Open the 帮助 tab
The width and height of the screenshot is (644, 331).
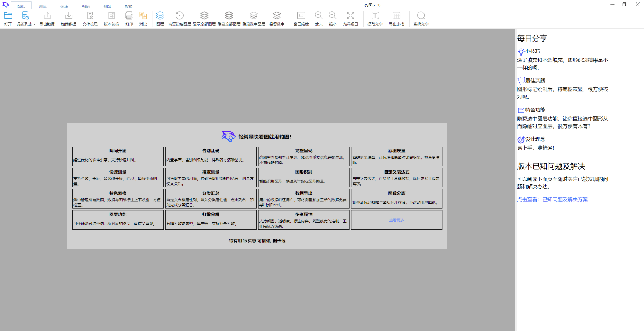pyautogui.click(x=129, y=6)
